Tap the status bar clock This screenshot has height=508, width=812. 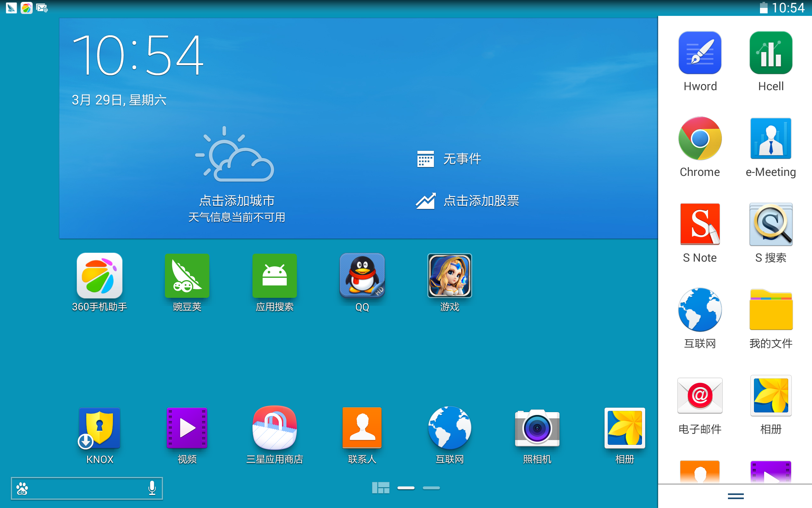[788, 8]
